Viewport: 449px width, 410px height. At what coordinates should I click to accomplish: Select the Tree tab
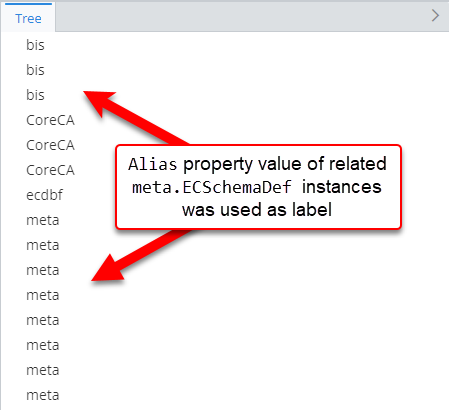[x=28, y=18]
